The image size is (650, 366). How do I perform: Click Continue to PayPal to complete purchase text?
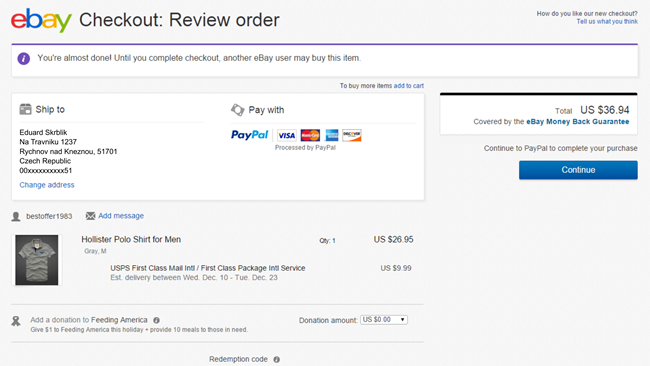[x=560, y=148]
